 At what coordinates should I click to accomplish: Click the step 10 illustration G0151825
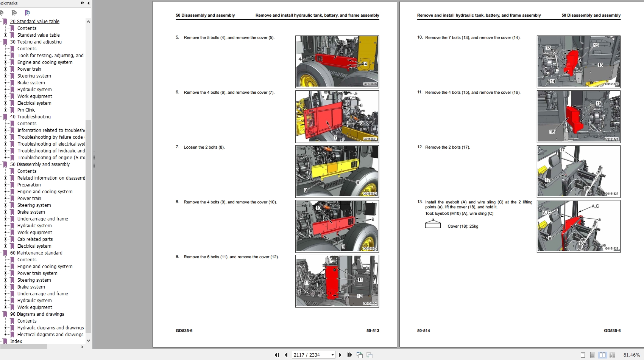[x=579, y=62]
